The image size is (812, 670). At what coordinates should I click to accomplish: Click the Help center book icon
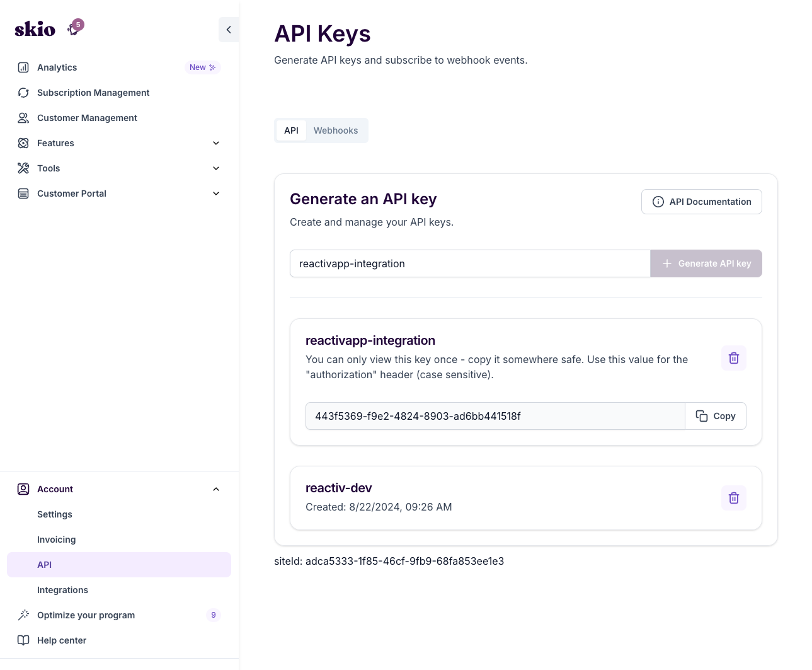(x=23, y=640)
